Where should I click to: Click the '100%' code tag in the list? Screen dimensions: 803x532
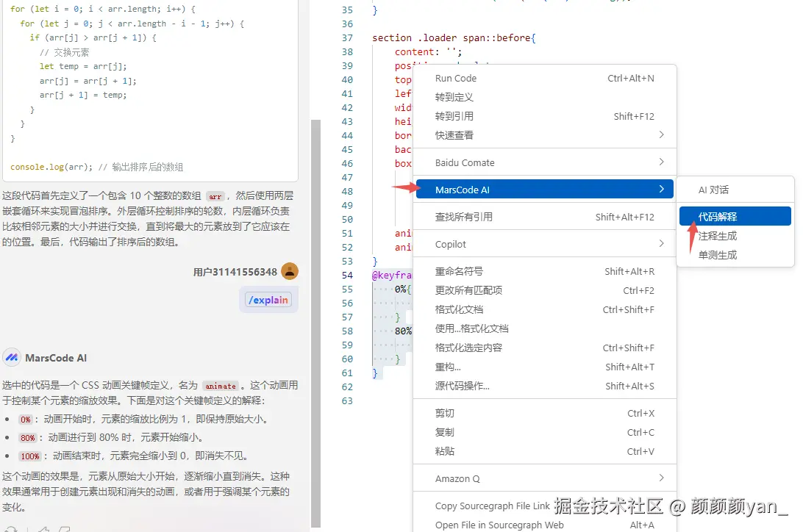(x=29, y=456)
